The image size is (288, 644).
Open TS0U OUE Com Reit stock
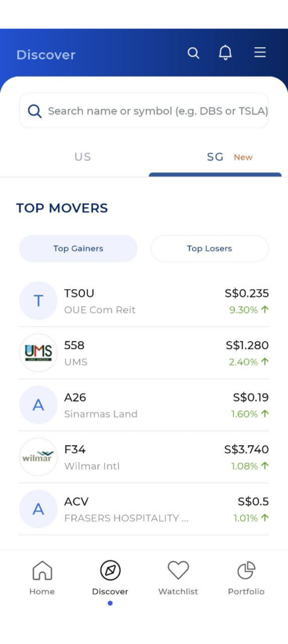coord(144,301)
